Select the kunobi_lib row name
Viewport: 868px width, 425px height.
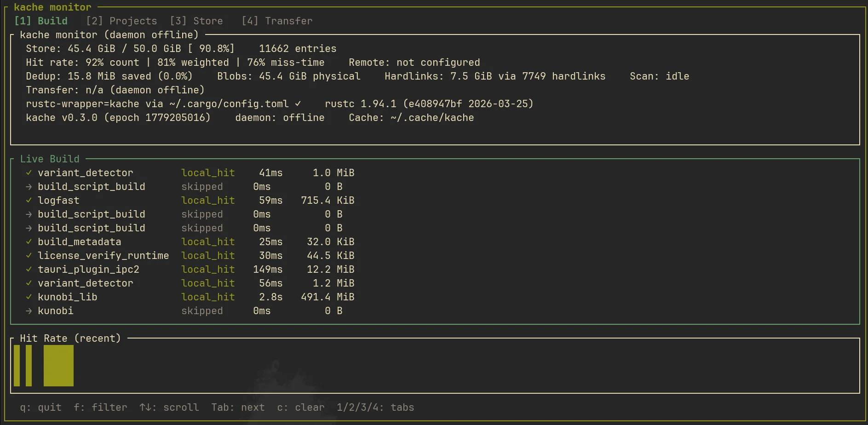pos(68,297)
